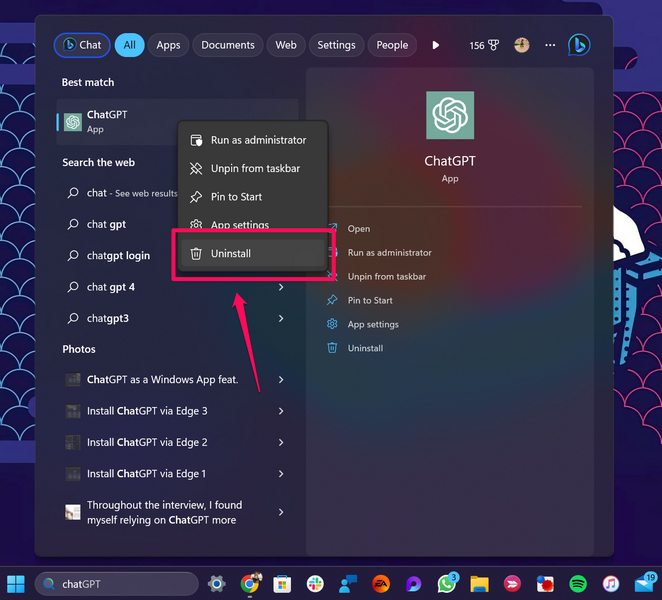Click the taskbar search box with chatGPT
Image resolution: width=662 pixels, height=600 pixels.
(117, 584)
